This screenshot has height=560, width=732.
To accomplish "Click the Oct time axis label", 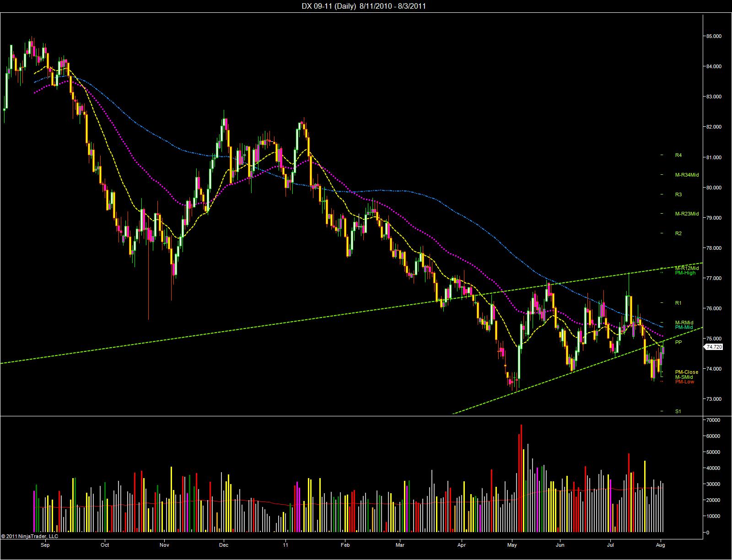I will click(105, 545).
